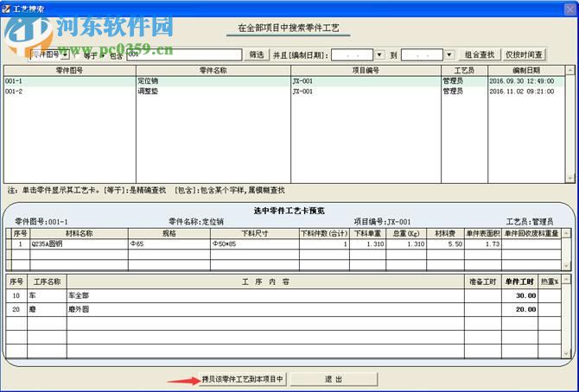Select the 等于 exact match radio button
Image resolution: width=579 pixels, height=392 pixels.
coord(77,55)
